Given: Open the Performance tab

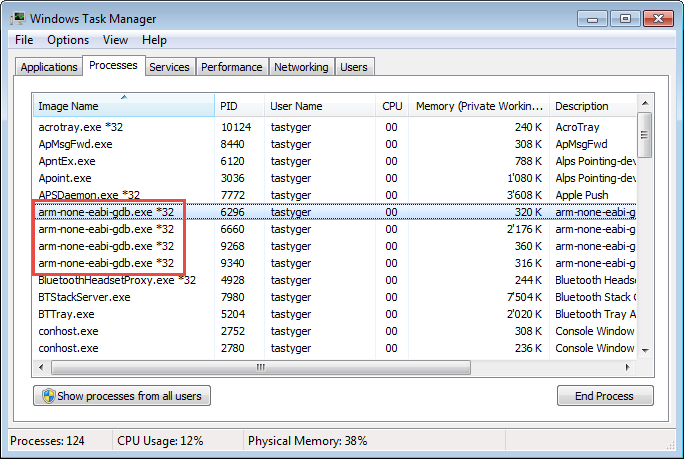Looking at the screenshot, I should 232,67.
